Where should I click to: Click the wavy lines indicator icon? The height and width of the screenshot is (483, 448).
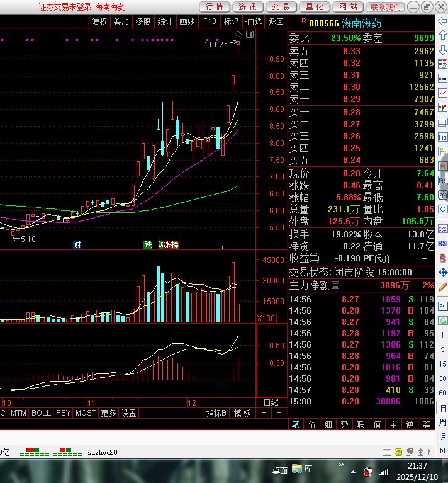pos(442,229)
